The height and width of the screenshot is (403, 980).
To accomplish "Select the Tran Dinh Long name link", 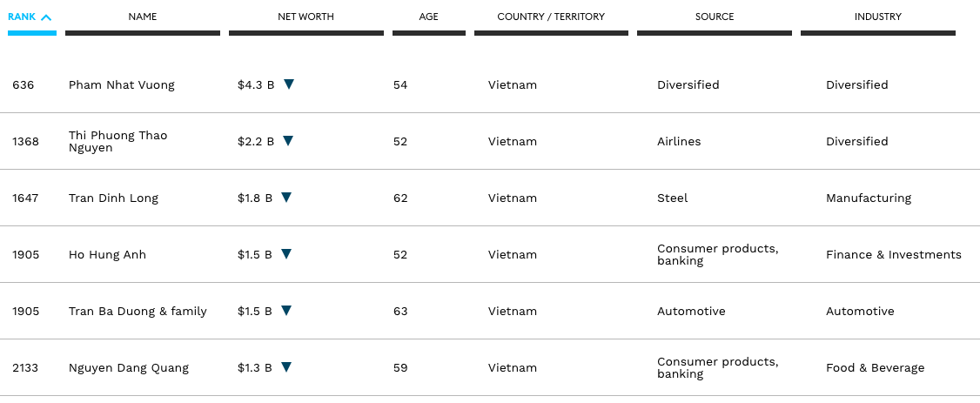I will pyautogui.click(x=113, y=198).
